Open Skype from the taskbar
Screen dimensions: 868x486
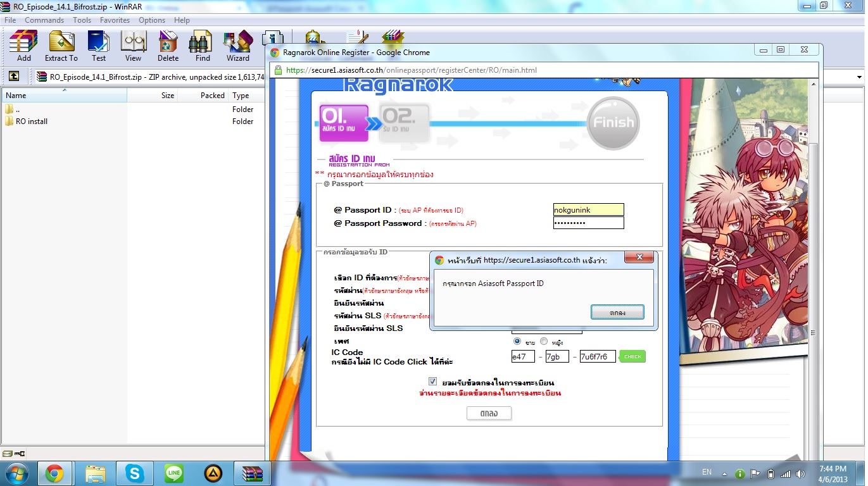(134, 473)
